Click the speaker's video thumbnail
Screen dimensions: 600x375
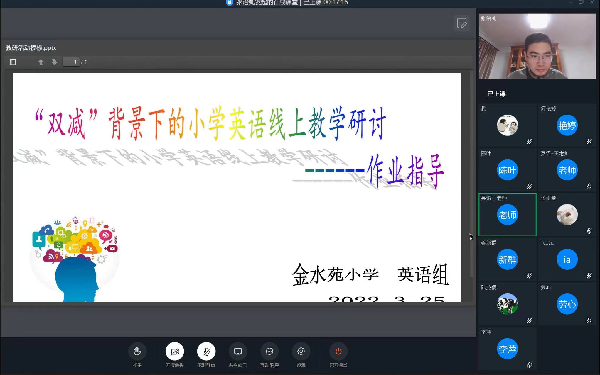[537, 46]
